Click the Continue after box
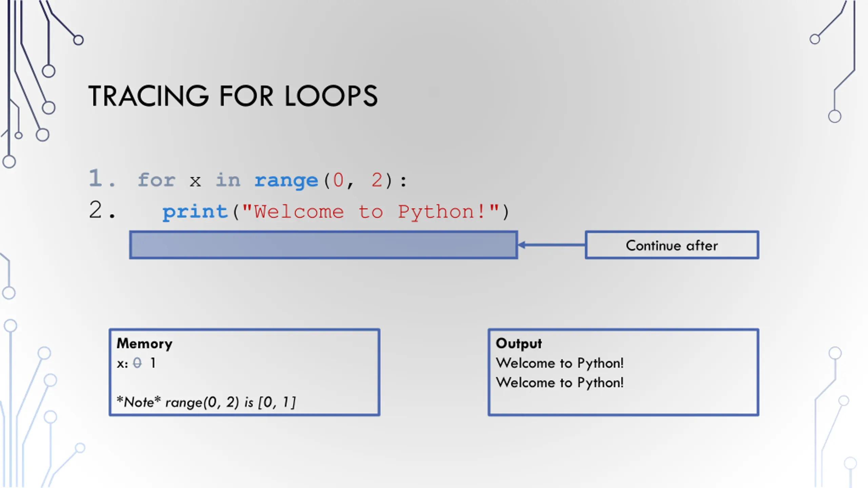The height and width of the screenshot is (488, 868). 672,245
